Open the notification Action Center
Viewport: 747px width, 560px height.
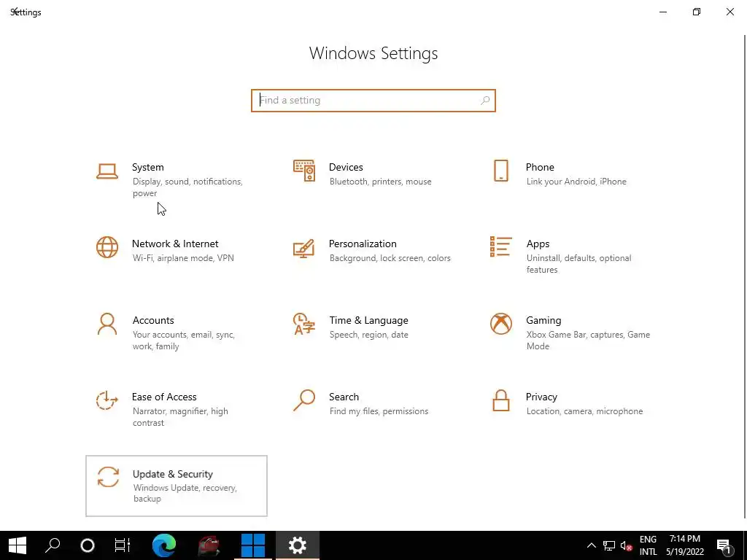[x=724, y=545]
